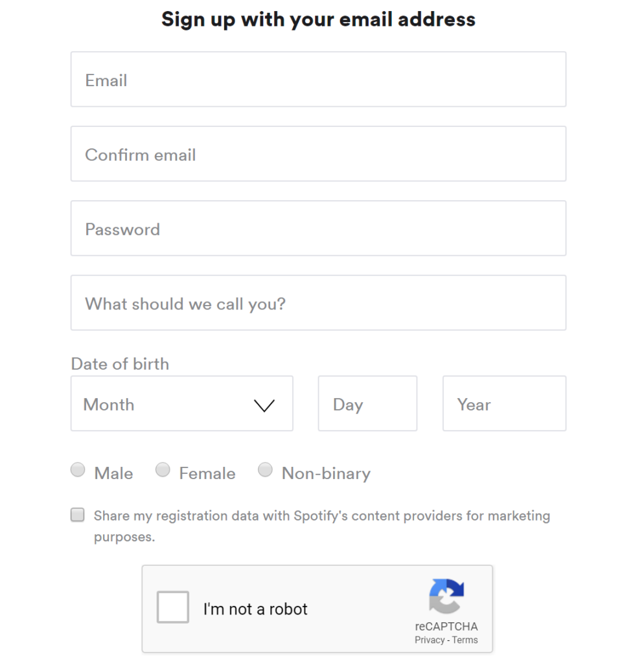Viewport: 644px width, 663px height.
Task: Open the reCAPTCHA Terms link
Action: click(465, 640)
